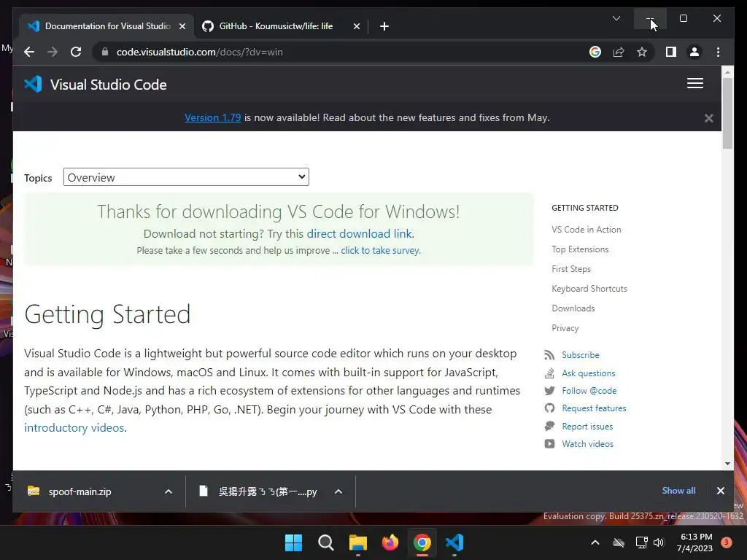Open the volume speaker tray icon
The image size is (747, 560).
(x=659, y=542)
